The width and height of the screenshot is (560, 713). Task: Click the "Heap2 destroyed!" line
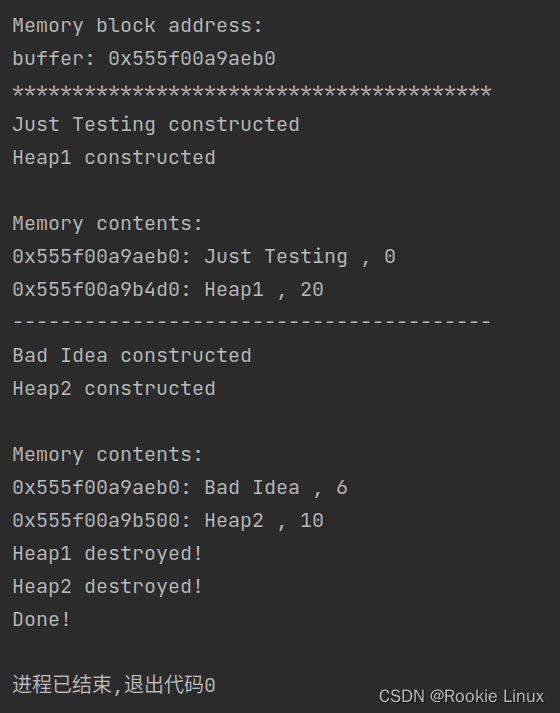click(x=107, y=587)
